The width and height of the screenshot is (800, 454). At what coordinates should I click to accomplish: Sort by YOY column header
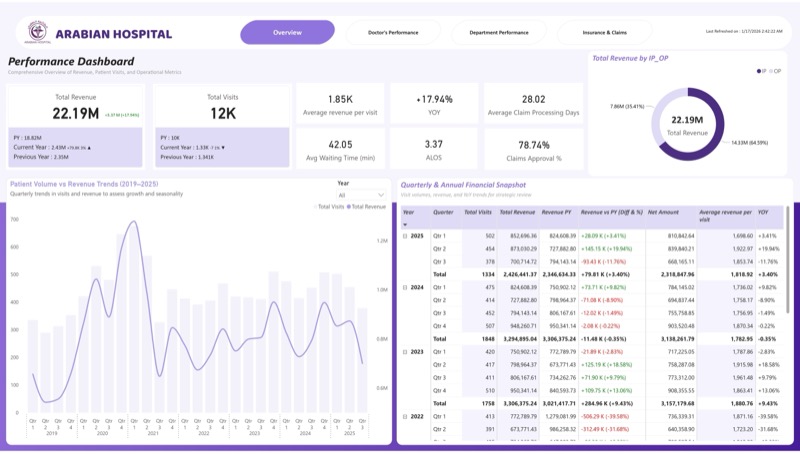click(x=763, y=212)
